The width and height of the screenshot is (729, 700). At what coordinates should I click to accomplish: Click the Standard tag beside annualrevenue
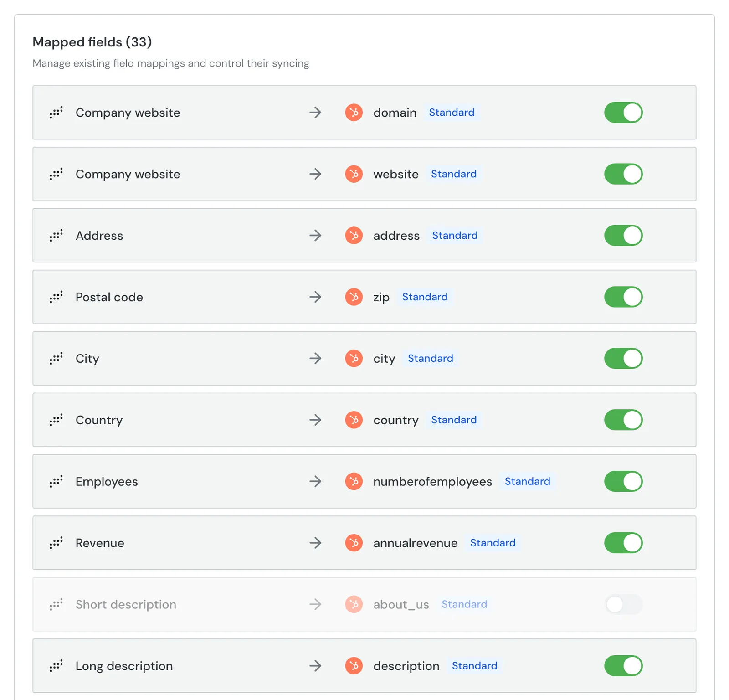pyautogui.click(x=493, y=543)
